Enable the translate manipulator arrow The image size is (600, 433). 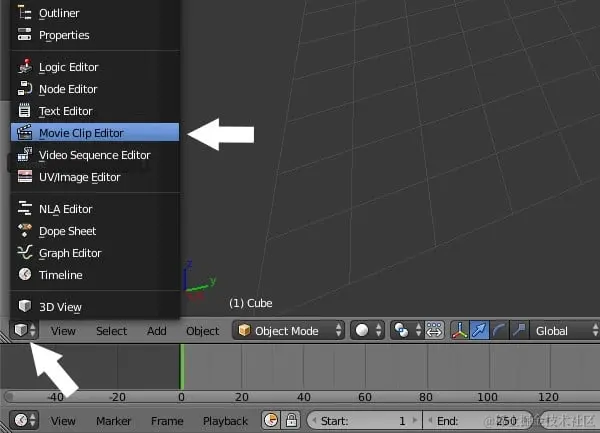point(479,330)
